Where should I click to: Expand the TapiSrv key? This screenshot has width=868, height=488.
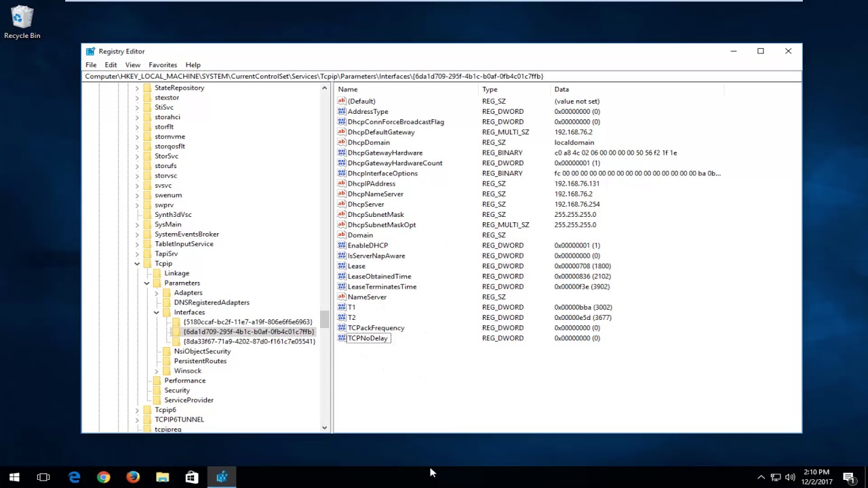tap(137, 253)
